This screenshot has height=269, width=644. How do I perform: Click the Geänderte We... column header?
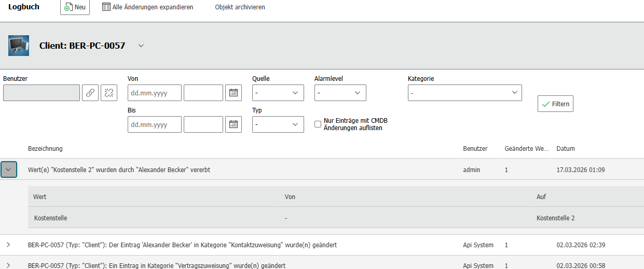coord(527,149)
